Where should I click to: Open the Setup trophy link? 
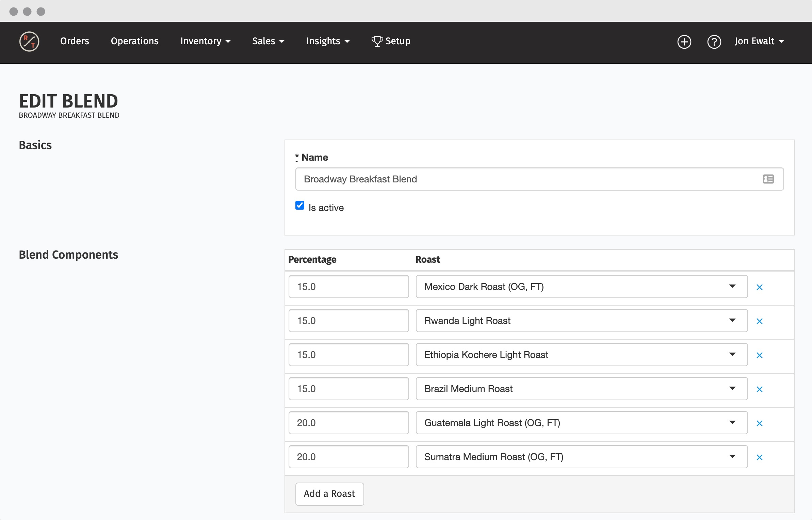tap(391, 41)
